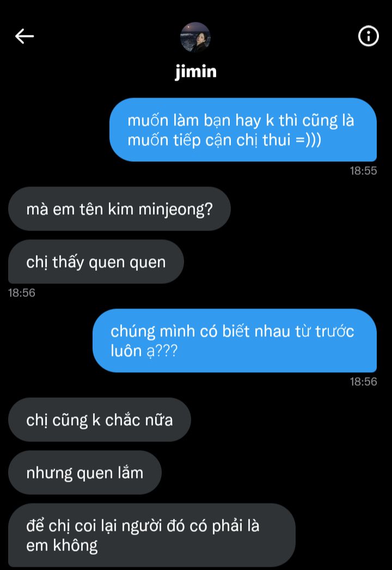Click the 18:56 timestamp under "chị thấy quen quen"

22,293
